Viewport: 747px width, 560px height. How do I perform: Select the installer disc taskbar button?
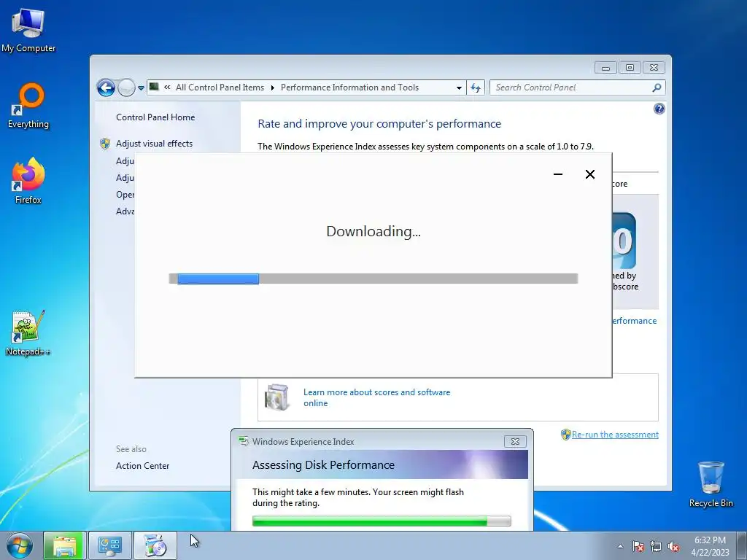coord(155,545)
